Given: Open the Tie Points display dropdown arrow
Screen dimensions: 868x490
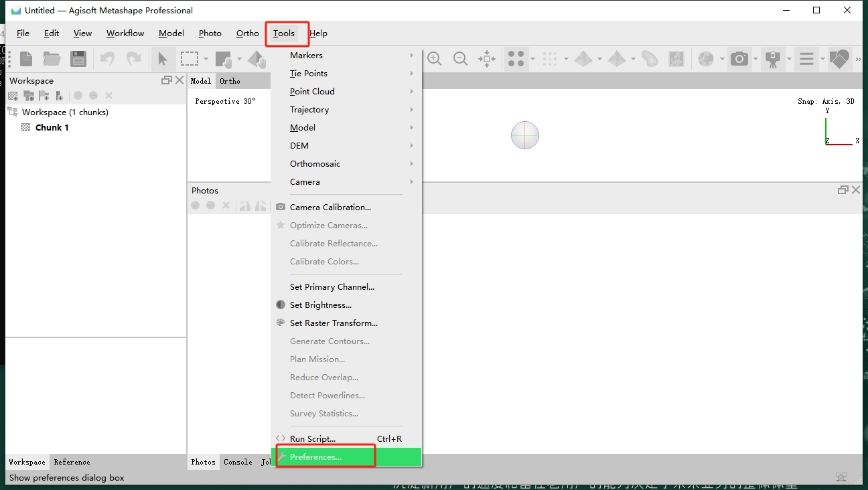Looking at the screenshot, I should click(x=532, y=59).
